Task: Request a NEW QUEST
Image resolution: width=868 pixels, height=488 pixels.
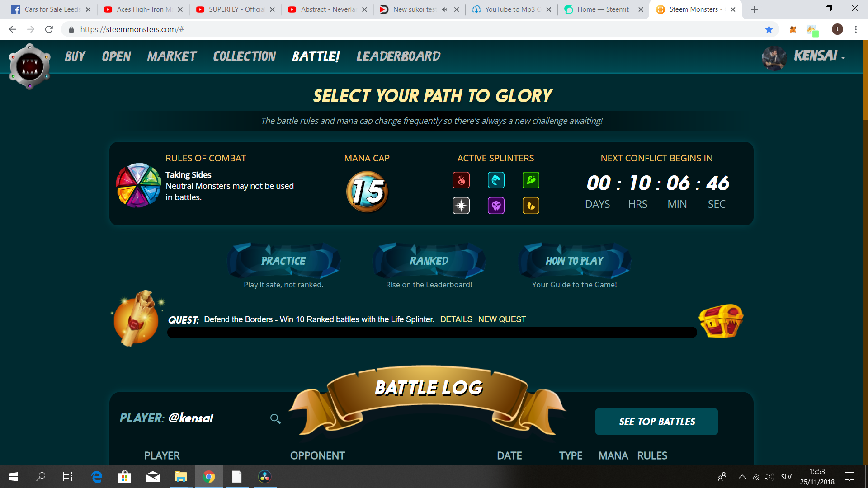Action: 502,319
